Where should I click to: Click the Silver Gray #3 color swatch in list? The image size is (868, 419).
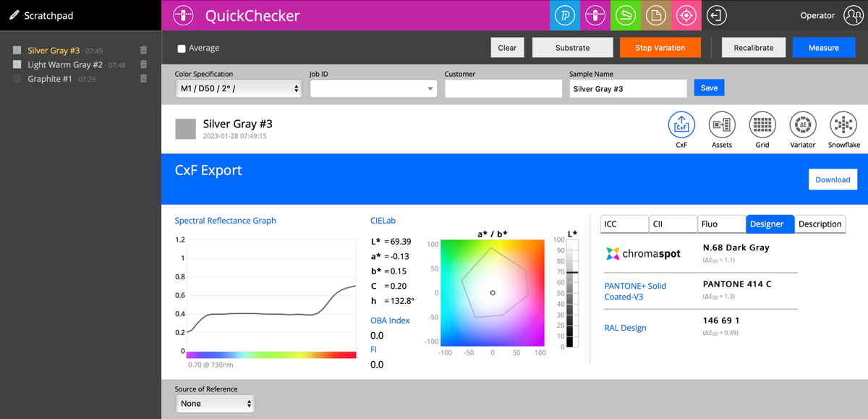17,51
